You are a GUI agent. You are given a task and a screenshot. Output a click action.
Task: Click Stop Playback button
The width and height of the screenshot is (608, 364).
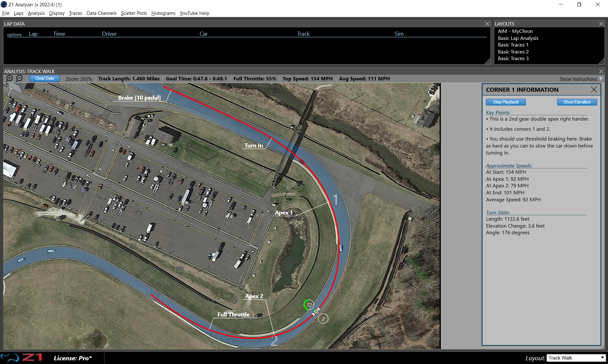[506, 102]
